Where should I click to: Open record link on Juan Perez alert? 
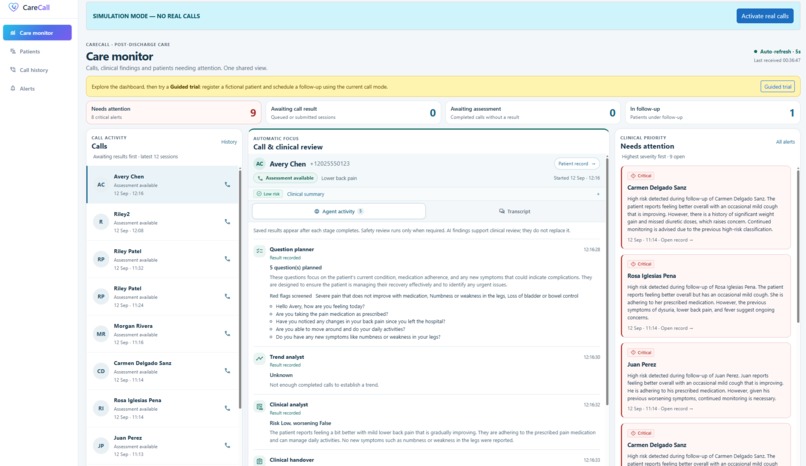click(676, 409)
